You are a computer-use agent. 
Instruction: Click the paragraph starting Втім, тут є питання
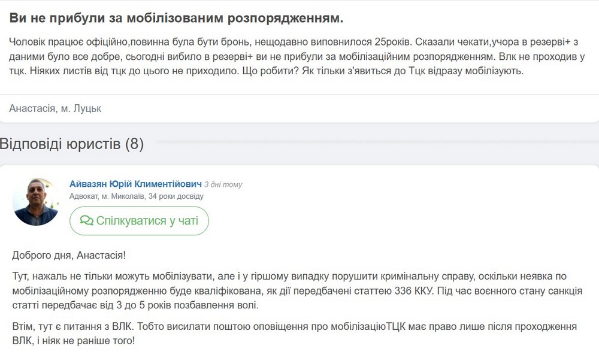[295, 333]
